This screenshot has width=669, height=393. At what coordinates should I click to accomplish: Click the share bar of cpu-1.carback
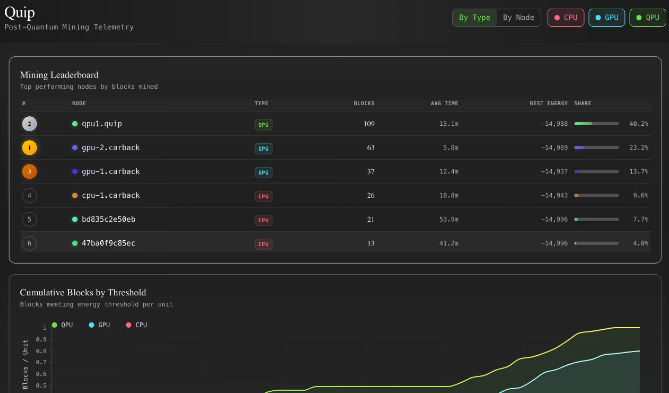pos(596,195)
